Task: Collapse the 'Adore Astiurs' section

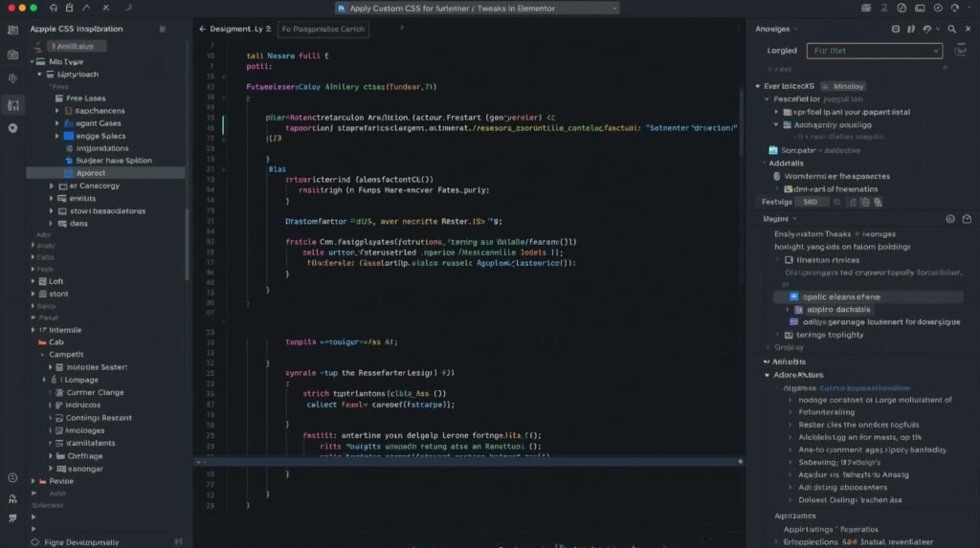Action: coord(767,375)
